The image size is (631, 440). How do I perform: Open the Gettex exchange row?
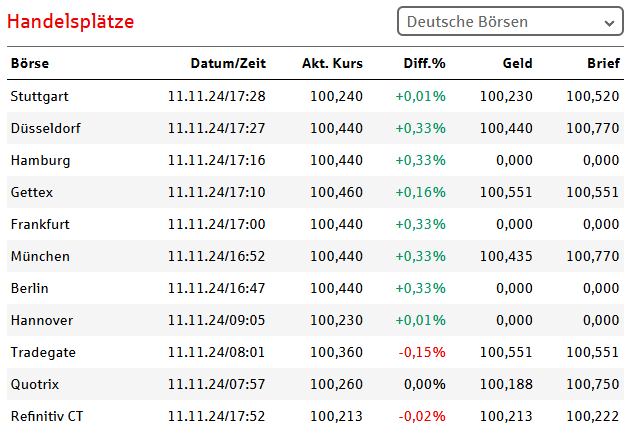(30, 192)
